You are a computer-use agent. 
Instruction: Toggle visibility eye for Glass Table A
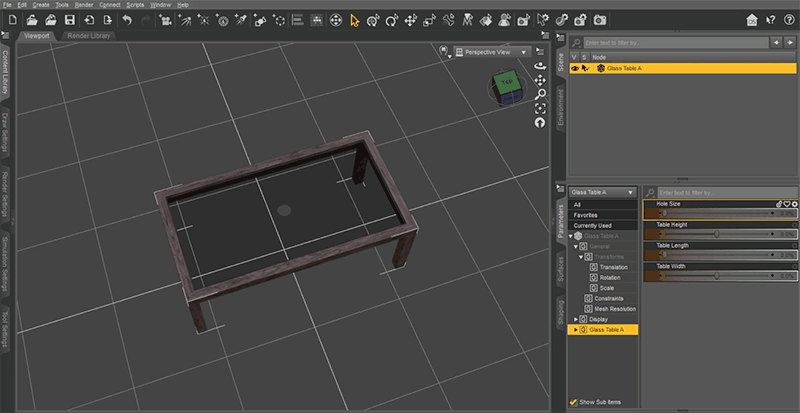[574, 68]
